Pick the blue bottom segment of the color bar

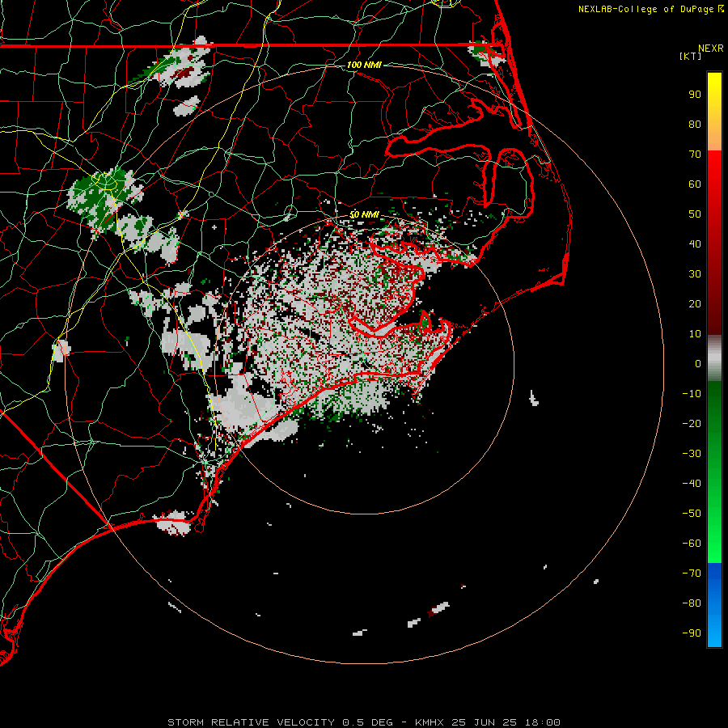[x=714, y=605]
